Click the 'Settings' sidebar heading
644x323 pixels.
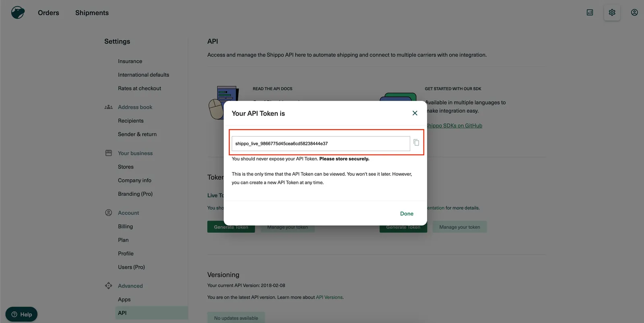pos(117,41)
